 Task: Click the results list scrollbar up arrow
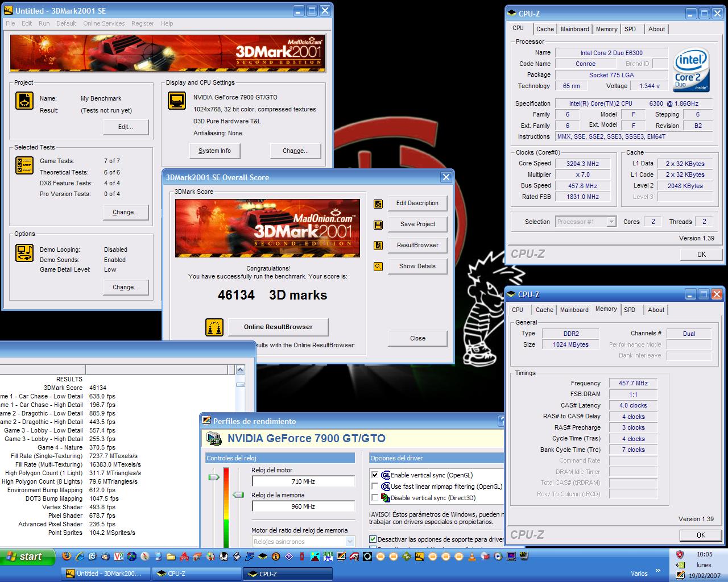[x=240, y=370]
